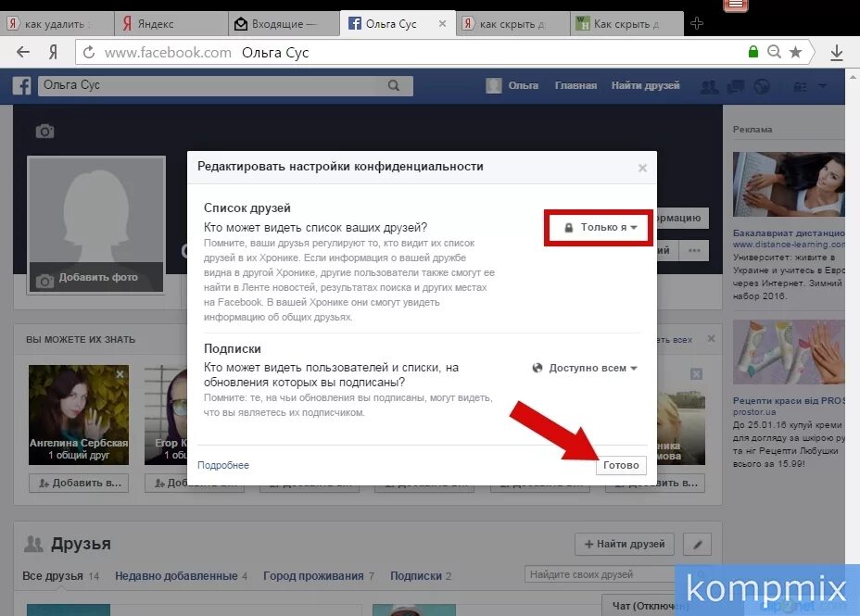
Task: Select 'Недавно добавленные' tab
Action: pyautogui.click(x=181, y=576)
